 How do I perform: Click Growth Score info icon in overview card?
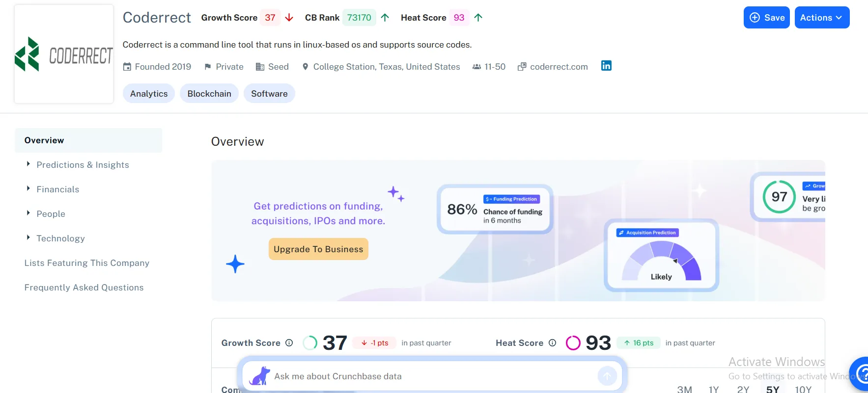[289, 343]
